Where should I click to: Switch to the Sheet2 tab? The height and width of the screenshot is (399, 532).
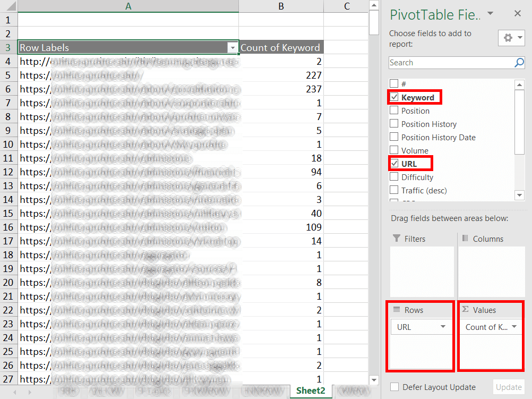(310, 390)
